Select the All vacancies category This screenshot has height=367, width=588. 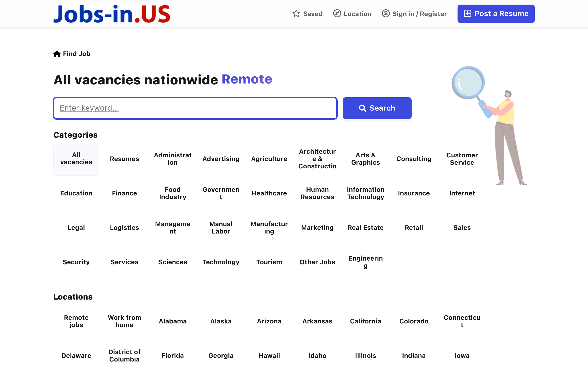point(76,159)
